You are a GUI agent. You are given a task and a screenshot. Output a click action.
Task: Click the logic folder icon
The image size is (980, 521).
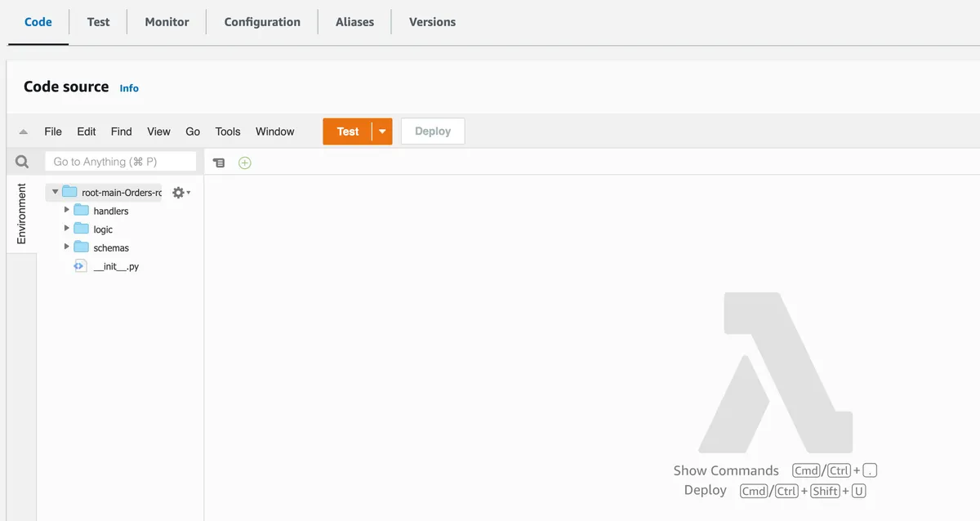83,229
